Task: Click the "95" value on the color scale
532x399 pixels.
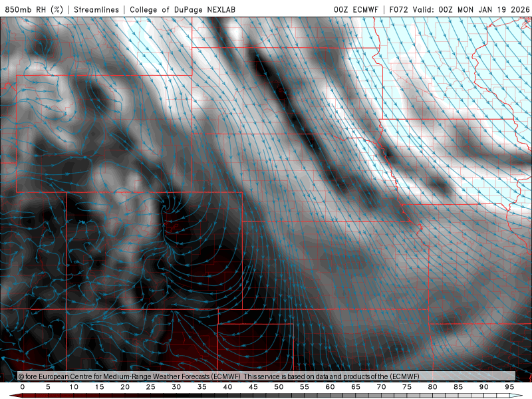Action: pos(509,387)
